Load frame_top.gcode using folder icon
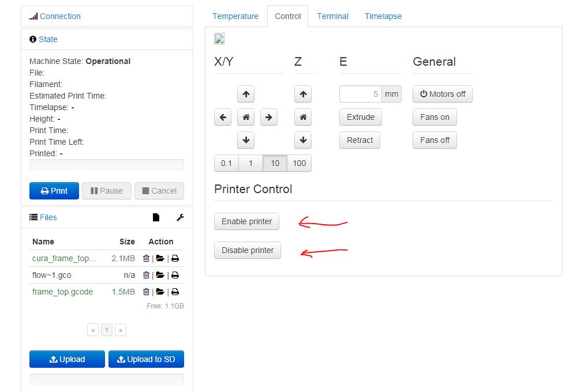 click(x=160, y=292)
